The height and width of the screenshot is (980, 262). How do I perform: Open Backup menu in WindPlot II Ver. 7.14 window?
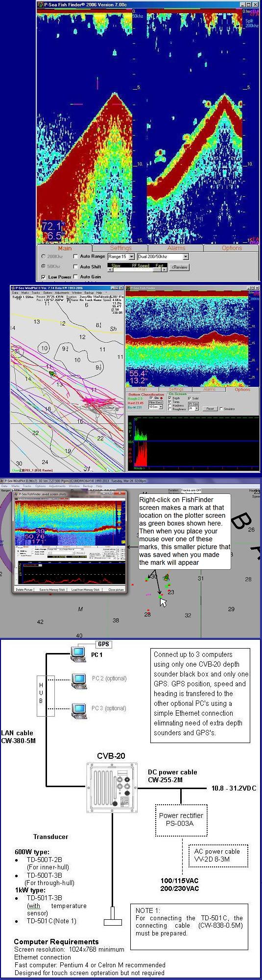(89, 293)
